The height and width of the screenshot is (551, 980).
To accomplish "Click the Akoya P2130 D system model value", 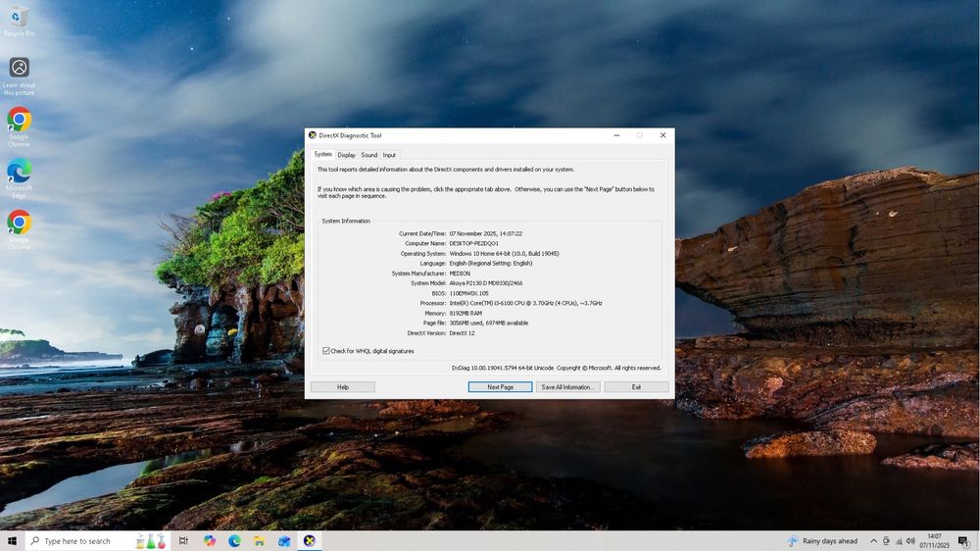I will (x=486, y=283).
